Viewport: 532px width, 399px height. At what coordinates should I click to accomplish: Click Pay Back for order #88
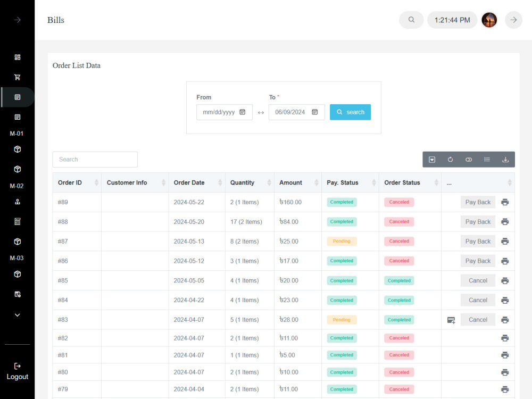478,222
